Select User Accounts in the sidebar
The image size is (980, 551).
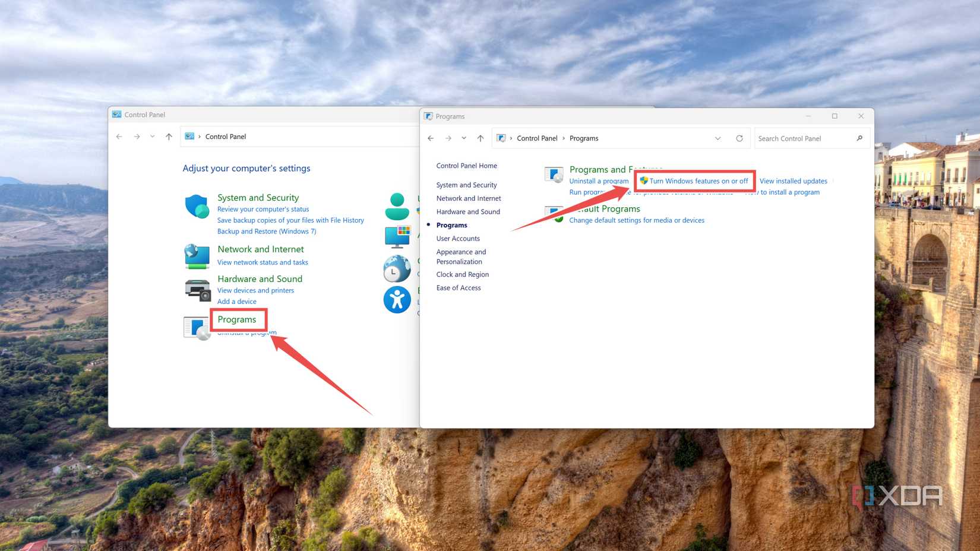[x=458, y=238]
